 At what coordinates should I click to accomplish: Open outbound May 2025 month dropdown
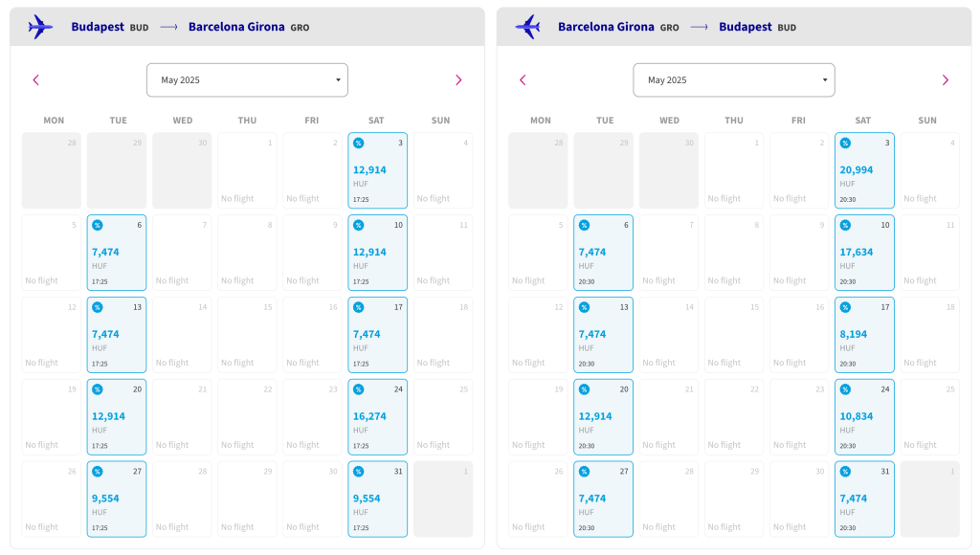pyautogui.click(x=248, y=80)
